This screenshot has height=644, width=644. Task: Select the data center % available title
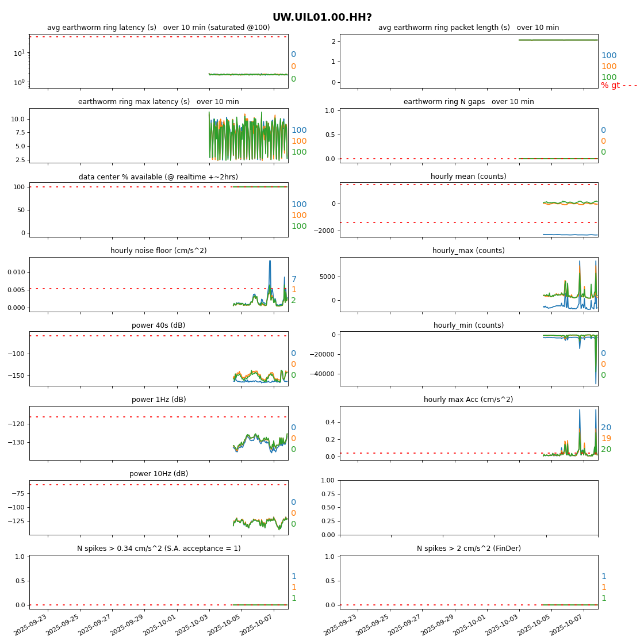(x=158, y=177)
